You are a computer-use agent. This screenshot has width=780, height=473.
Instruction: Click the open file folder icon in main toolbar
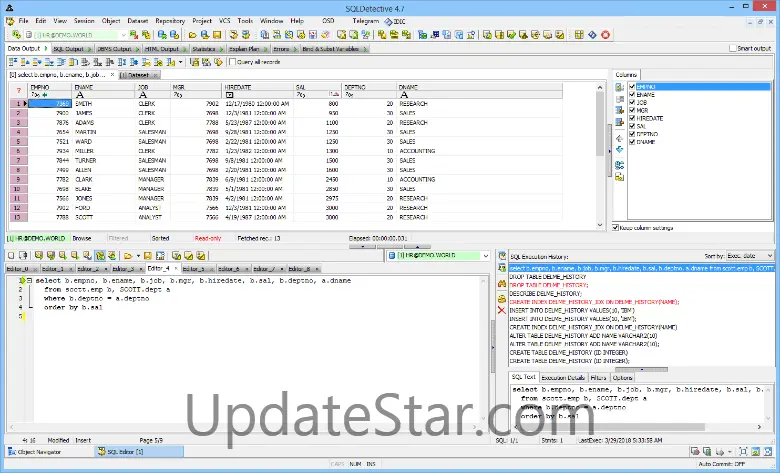tap(193, 35)
